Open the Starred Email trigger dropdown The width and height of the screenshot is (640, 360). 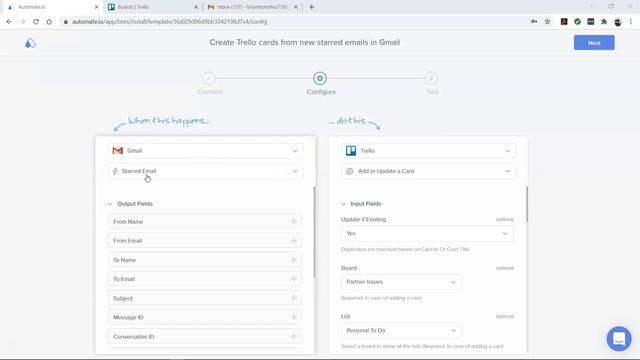tap(205, 171)
